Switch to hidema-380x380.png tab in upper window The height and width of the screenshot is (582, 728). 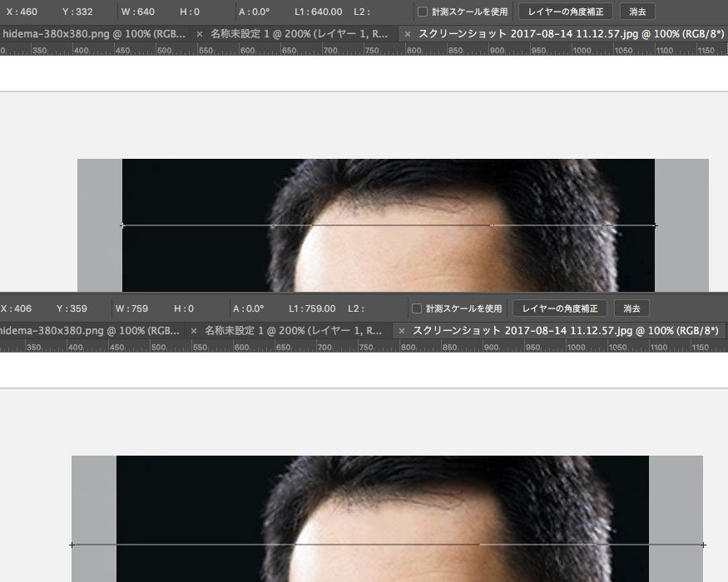coord(93,34)
